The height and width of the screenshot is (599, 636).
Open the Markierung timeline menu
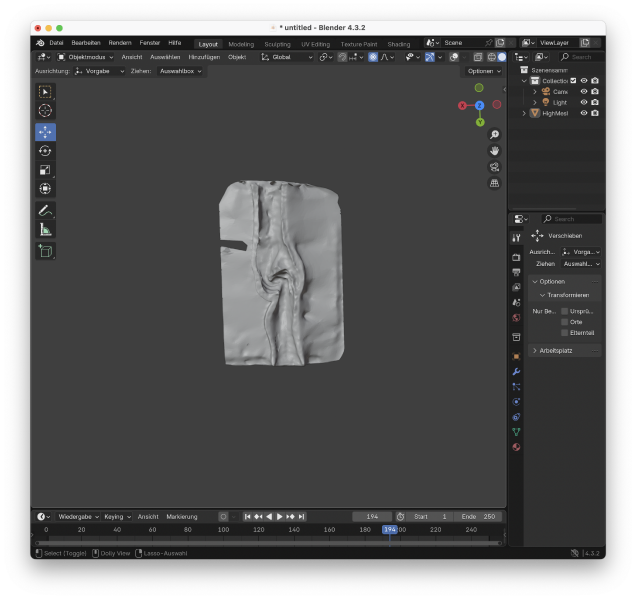[x=182, y=517]
